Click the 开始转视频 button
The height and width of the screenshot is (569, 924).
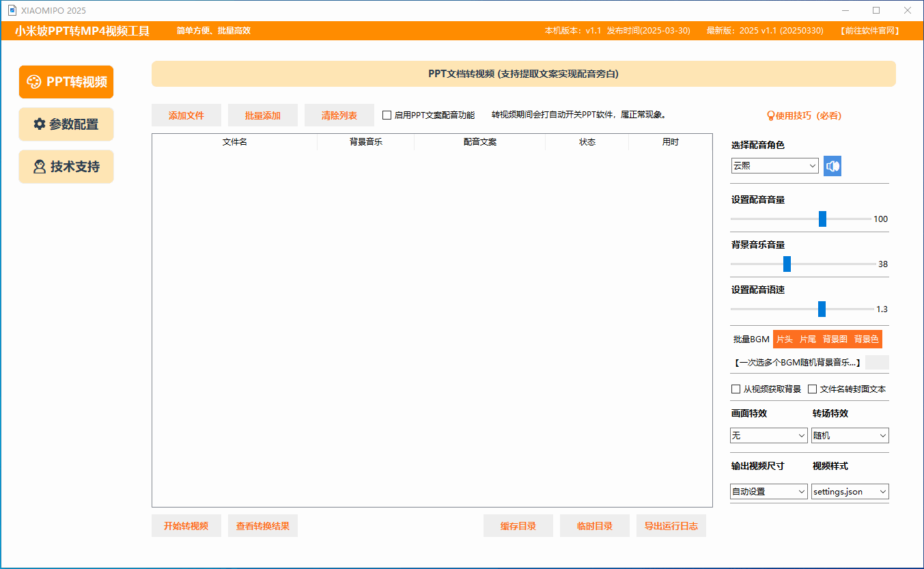tap(186, 526)
